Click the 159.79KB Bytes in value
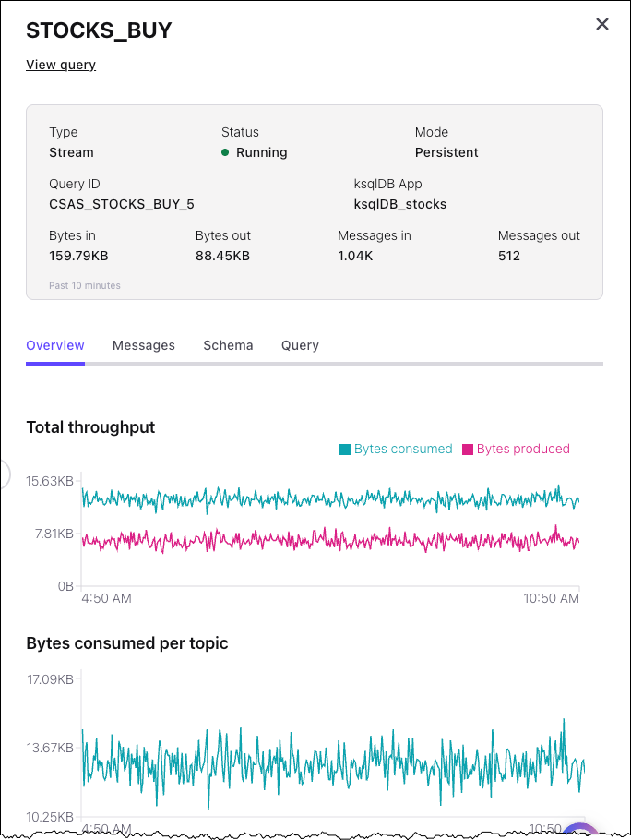Image resolution: width=631 pixels, height=840 pixels. 78,256
